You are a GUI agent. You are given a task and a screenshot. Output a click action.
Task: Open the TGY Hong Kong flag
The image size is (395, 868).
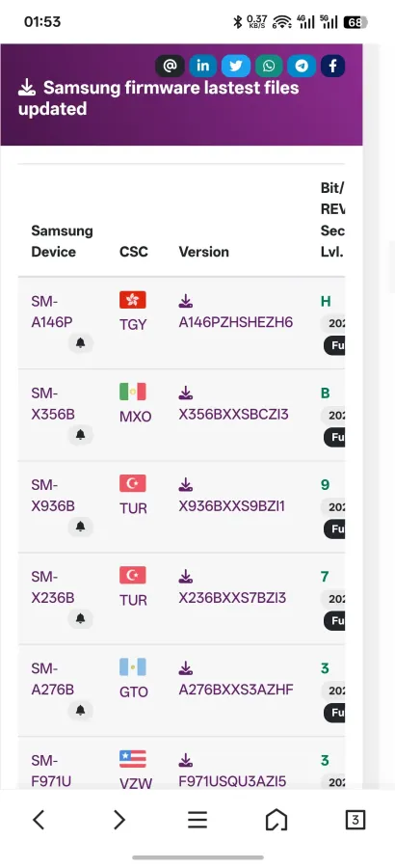coord(133,300)
